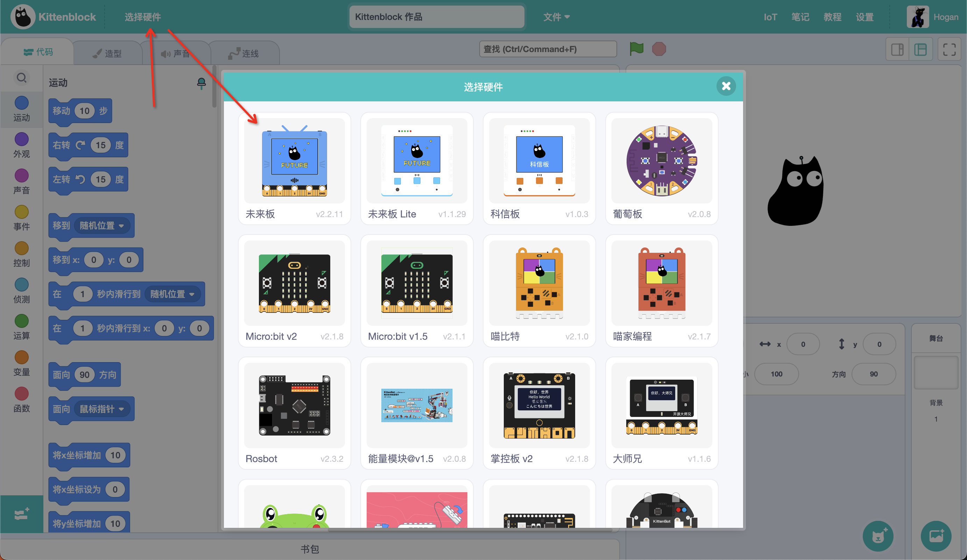This screenshot has height=560, width=967.
Task: Select the 喵家编程 hardware card
Action: [x=662, y=290]
